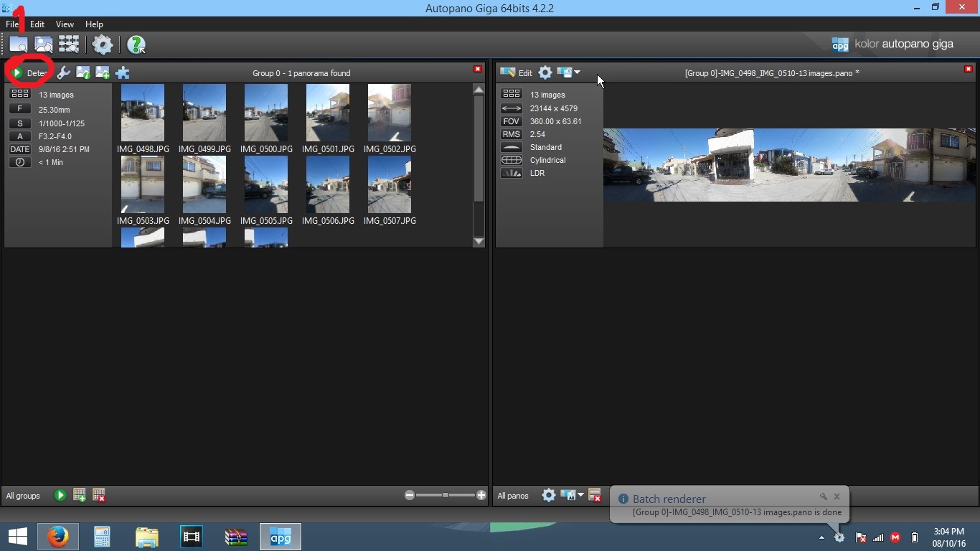Image resolution: width=980 pixels, height=551 pixels.
Task: Add images to group with plus icon
Action: click(x=103, y=73)
